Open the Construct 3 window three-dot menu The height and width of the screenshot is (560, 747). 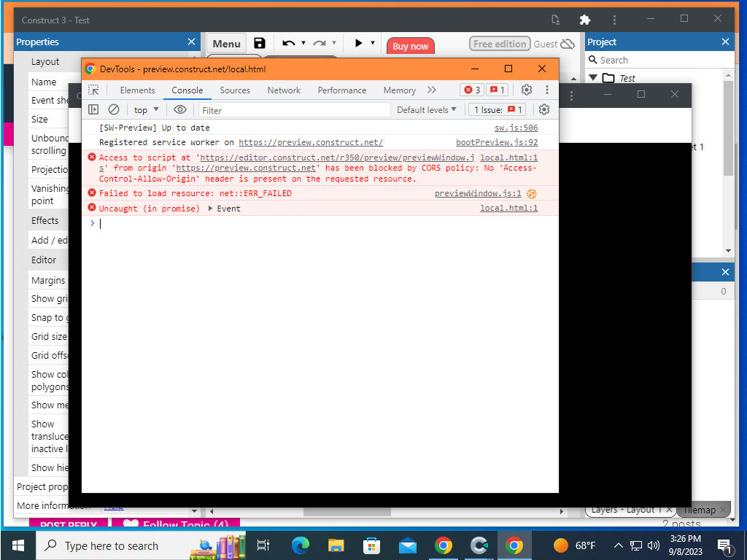(x=614, y=20)
